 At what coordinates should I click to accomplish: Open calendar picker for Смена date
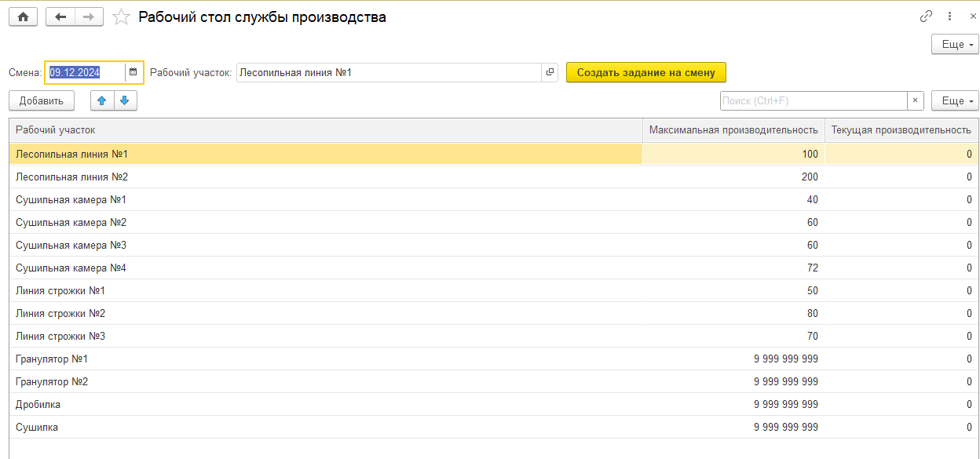click(x=133, y=72)
